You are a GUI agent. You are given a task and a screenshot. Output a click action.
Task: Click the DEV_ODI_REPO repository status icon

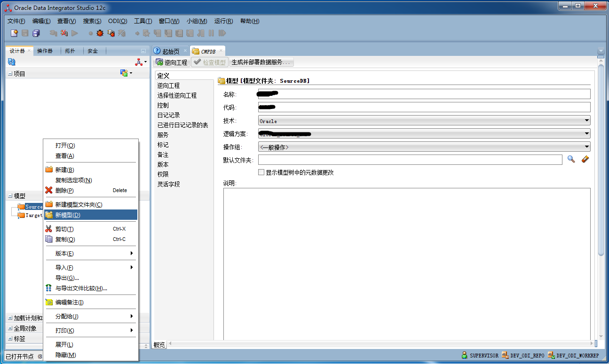(x=505, y=355)
